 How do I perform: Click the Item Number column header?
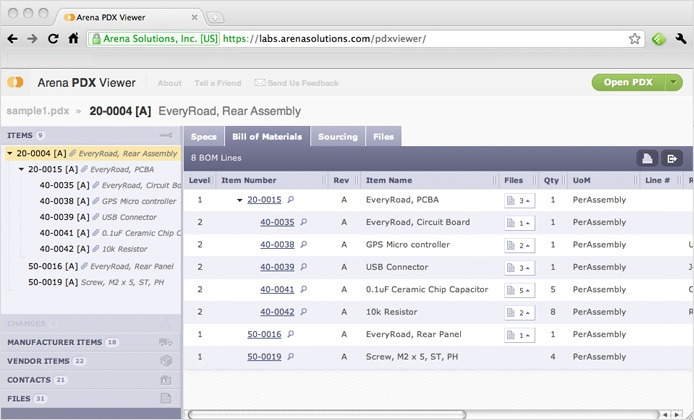[x=271, y=180]
